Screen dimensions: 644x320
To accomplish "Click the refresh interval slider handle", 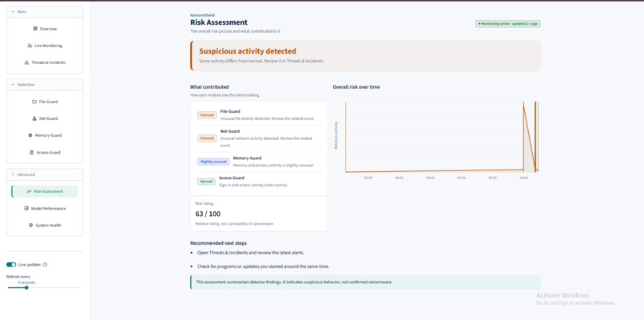I will (x=26, y=287).
